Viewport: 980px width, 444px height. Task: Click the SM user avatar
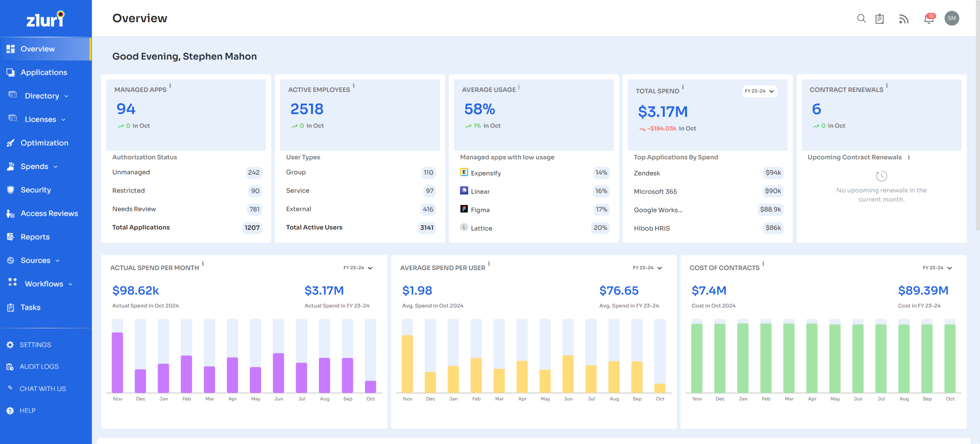pyautogui.click(x=952, y=18)
